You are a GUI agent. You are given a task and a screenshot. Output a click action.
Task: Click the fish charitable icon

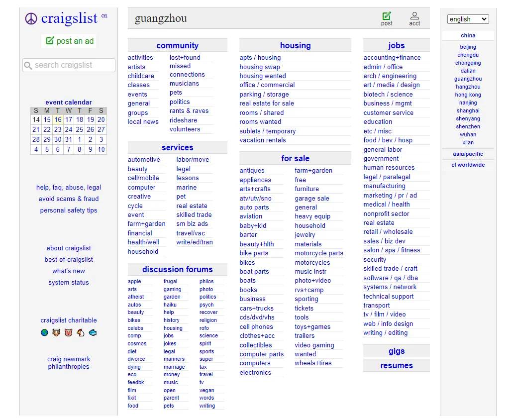click(x=92, y=332)
